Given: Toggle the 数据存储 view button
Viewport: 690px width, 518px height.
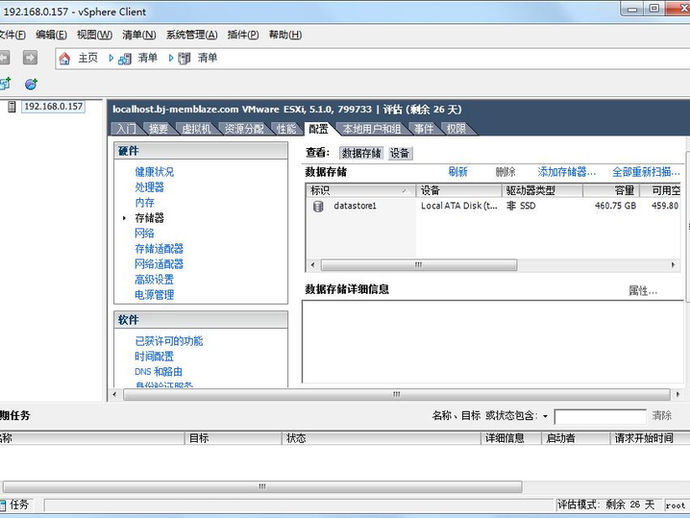Looking at the screenshot, I should [362, 153].
